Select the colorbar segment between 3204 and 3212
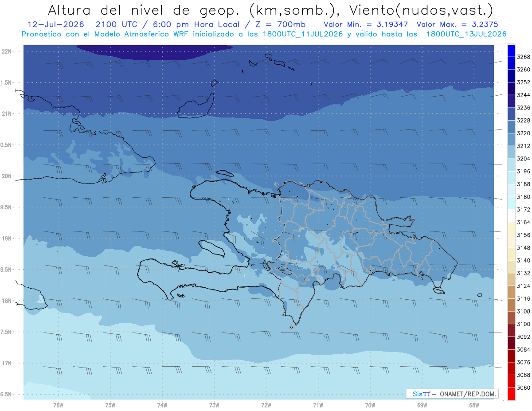 coord(511,152)
